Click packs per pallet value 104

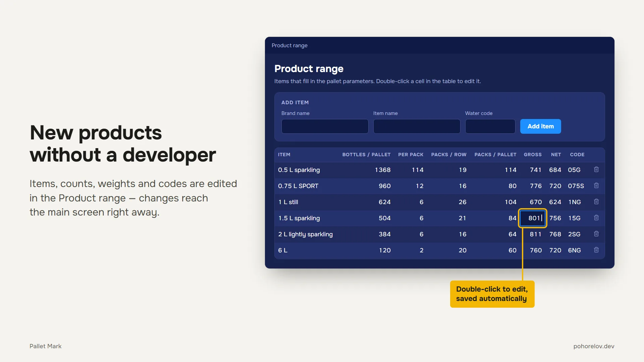coord(511,202)
